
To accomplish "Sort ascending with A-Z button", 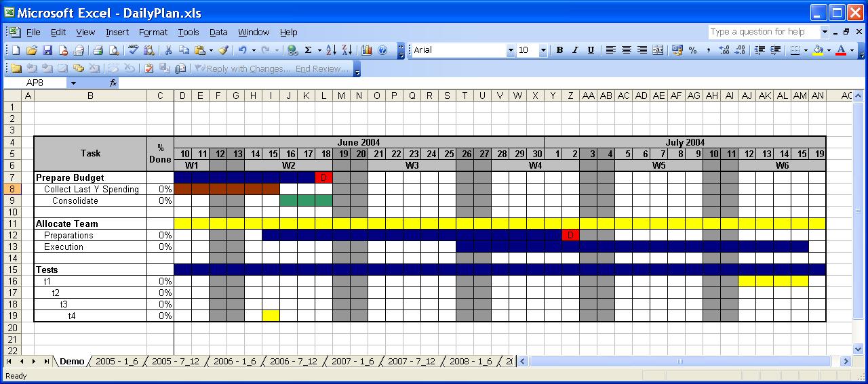I will pos(331,50).
